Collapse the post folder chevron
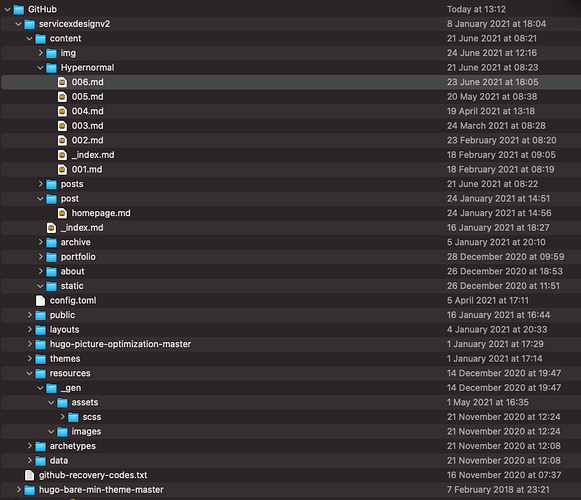Image resolution: width=581 pixels, height=500 pixels. 40,199
